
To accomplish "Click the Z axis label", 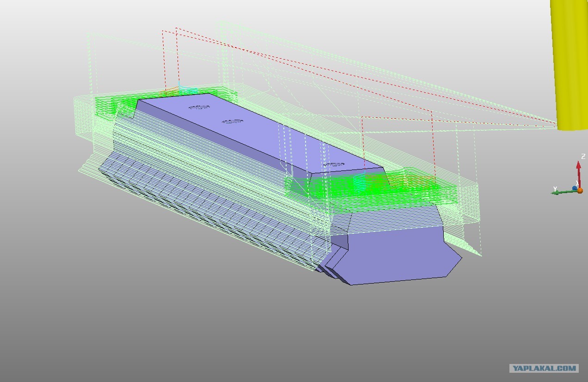I will pyautogui.click(x=583, y=157).
